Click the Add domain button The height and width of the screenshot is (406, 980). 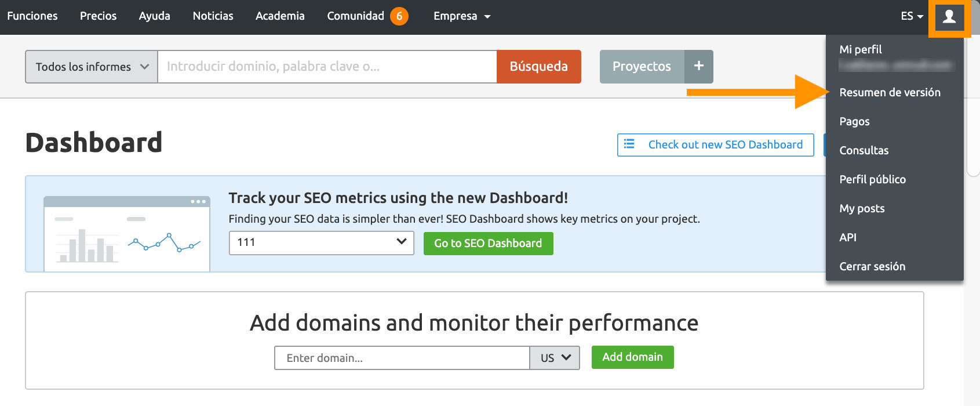click(632, 357)
